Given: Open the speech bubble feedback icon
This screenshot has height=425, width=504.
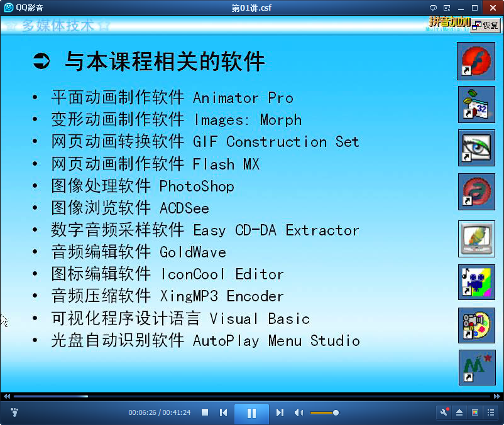Looking at the screenshot, I should click(433, 8).
